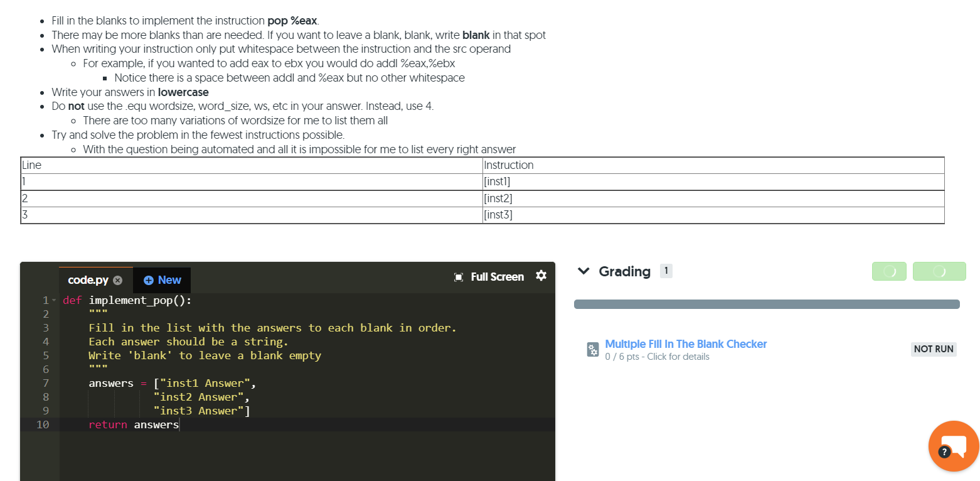Click the "inst1 Answer" string in code
The image size is (980, 481).
[205, 383]
